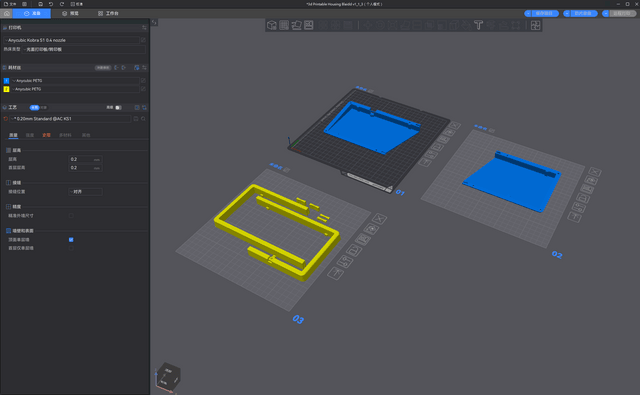
Task: Click the slice plate button
Action: tap(583, 13)
